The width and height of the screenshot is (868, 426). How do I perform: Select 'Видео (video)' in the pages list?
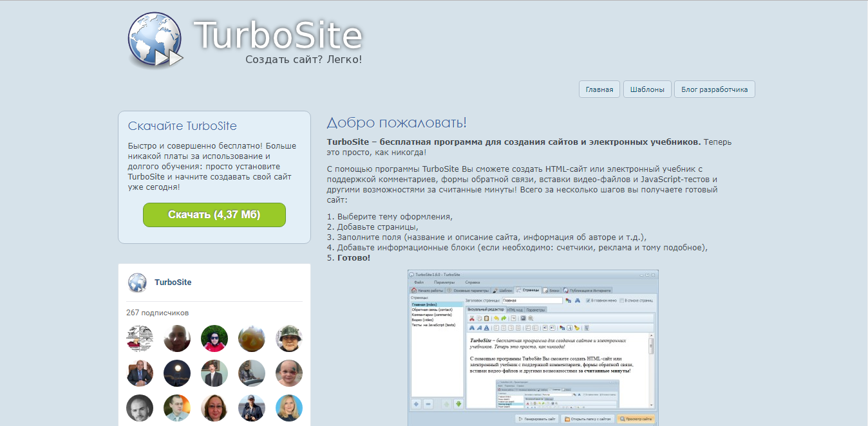click(424, 319)
